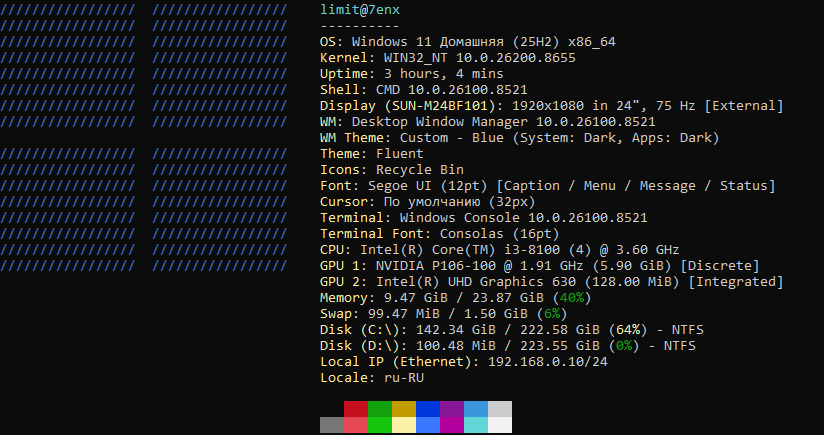Select the turquoise cyan color swatch

pos(476,425)
